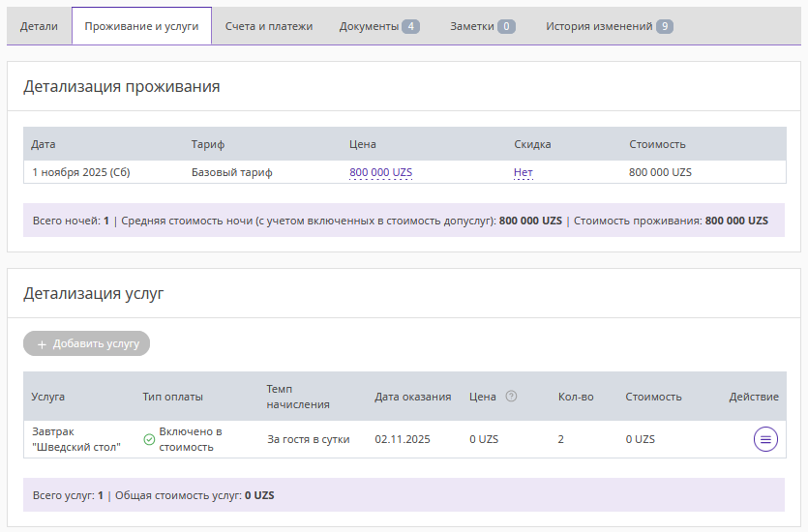Show the История изменений tab
The width and height of the screenshot is (808, 532).
coord(609,26)
